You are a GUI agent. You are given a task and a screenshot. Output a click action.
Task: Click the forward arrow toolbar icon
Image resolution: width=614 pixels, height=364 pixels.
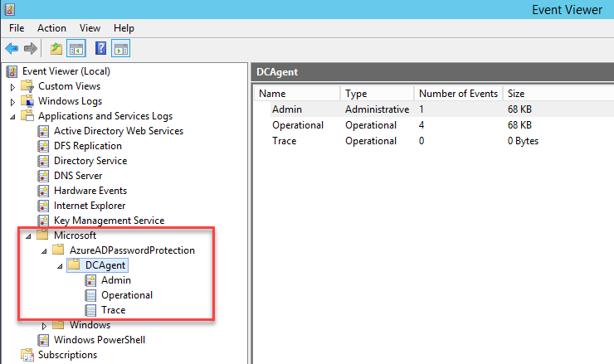pos(31,49)
